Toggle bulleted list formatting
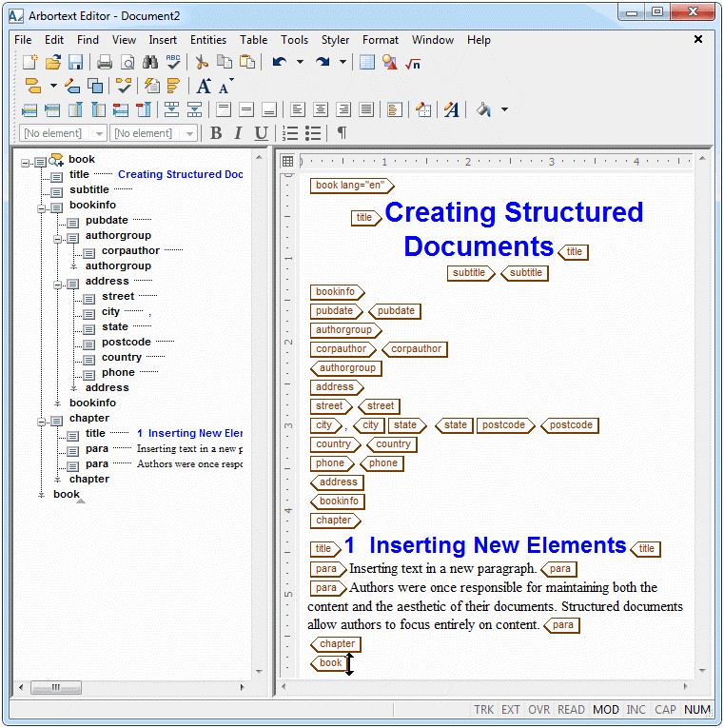724x728 pixels. pyautogui.click(x=313, y=133)
